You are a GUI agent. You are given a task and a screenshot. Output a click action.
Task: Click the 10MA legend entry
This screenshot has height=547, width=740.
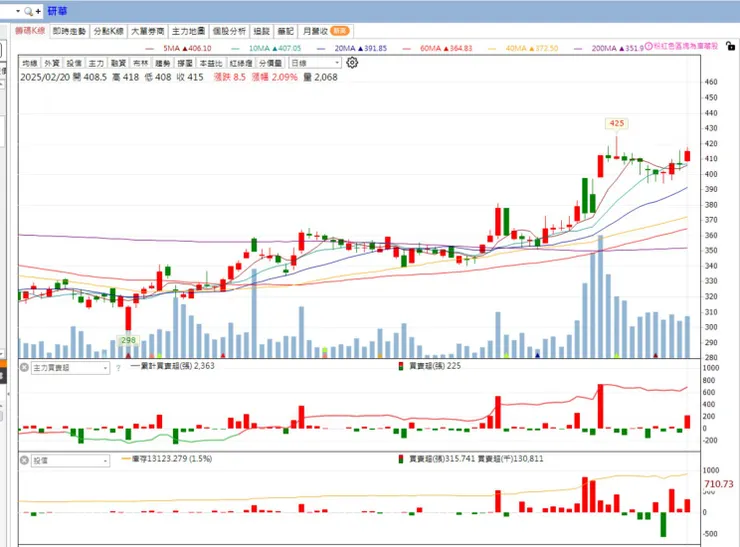coord(266,48)
